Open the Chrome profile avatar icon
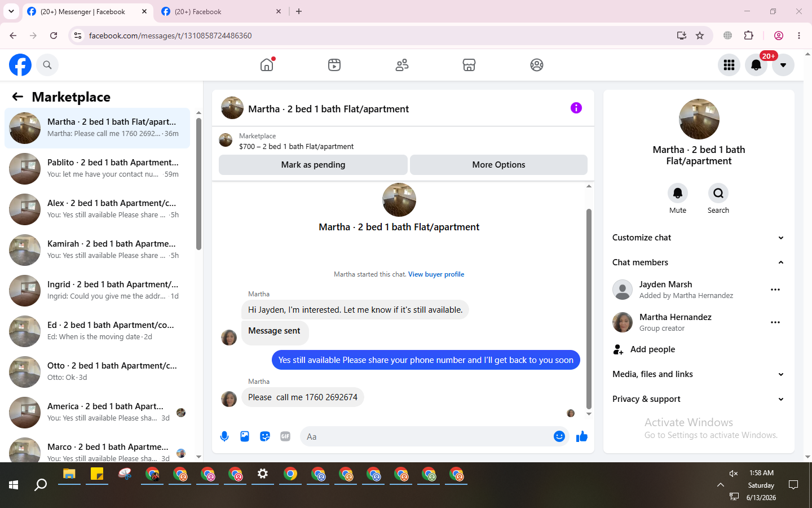Image resolution: width=812 pixels, height=508 pixels. click(779, 36)
